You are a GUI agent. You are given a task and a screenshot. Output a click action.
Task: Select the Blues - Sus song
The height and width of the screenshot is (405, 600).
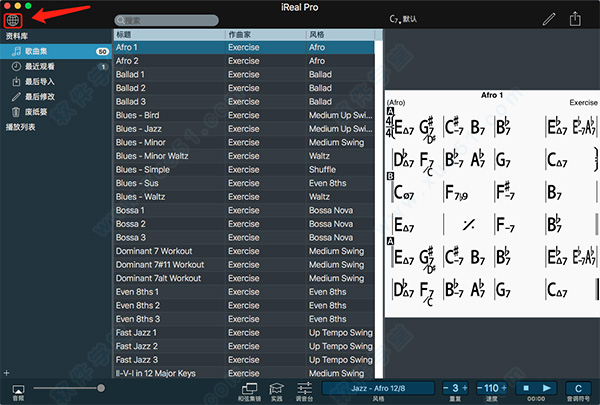pyautogui.click(x=244, y=183)
